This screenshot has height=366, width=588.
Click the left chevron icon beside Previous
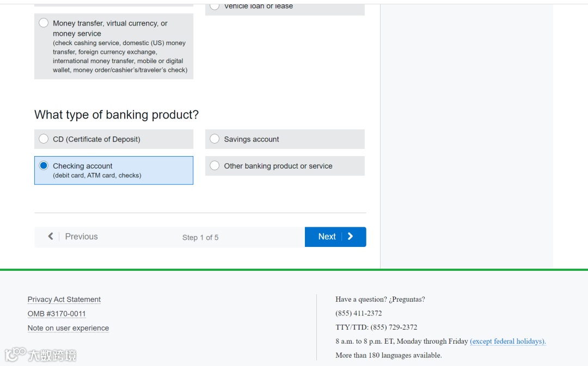51,237
